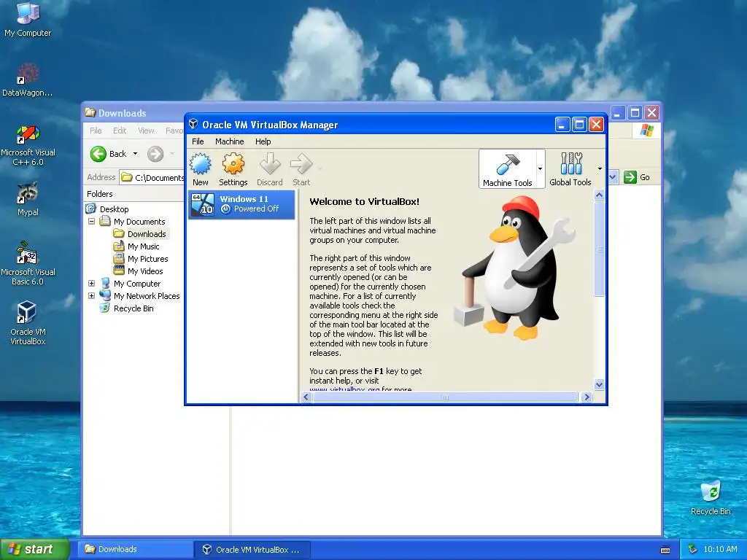The width and height of the screenshot is (747, 560).
Task: Close the VirtualBox Manager window
Action: (x=596, y=125)
